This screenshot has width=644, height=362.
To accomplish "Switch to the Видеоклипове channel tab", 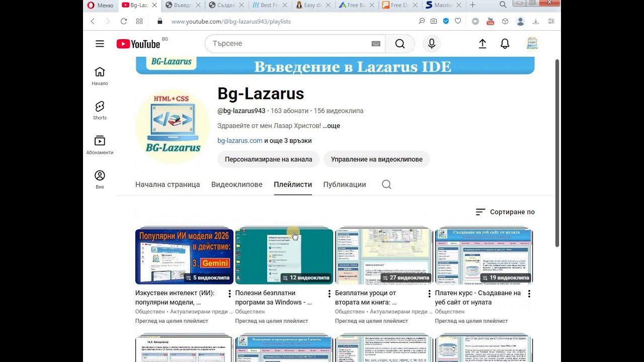I will point(237,185).
